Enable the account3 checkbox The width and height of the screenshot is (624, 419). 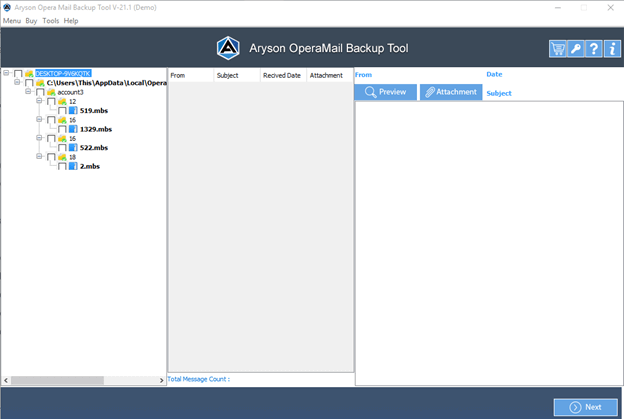point(40,92)
